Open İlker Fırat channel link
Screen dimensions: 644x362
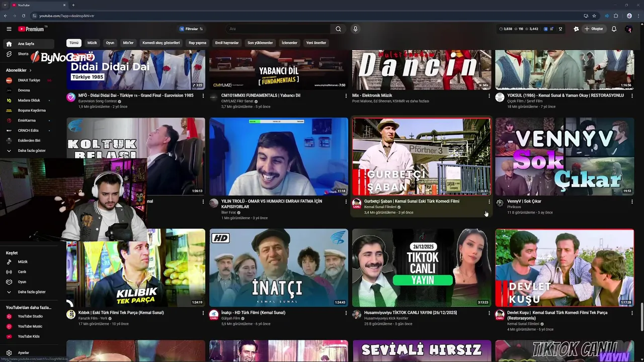tap(228, 212)
